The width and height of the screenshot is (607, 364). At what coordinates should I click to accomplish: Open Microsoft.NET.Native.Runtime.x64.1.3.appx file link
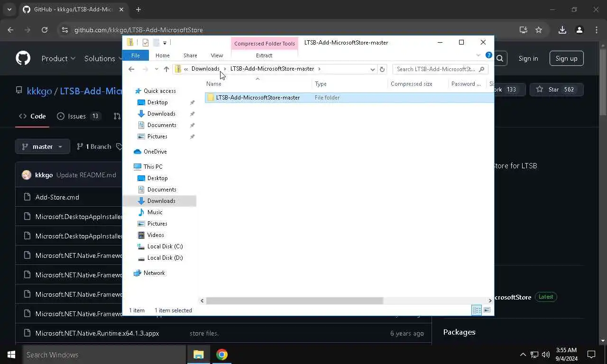click(x=97, y=333)
